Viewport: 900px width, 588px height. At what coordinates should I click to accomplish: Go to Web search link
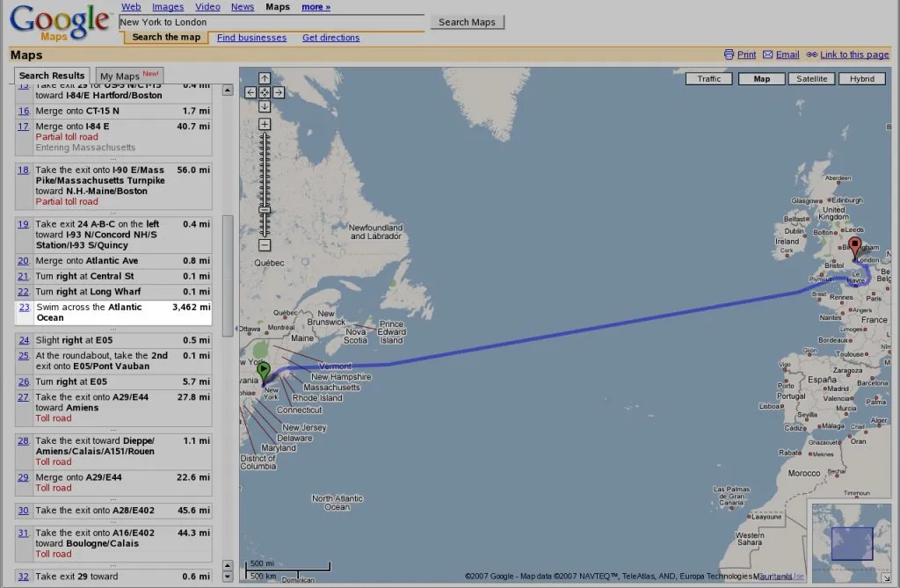131,7
